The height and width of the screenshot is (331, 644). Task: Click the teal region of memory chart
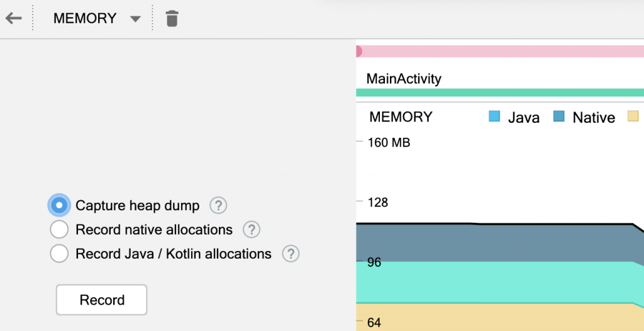coord(497,282)
